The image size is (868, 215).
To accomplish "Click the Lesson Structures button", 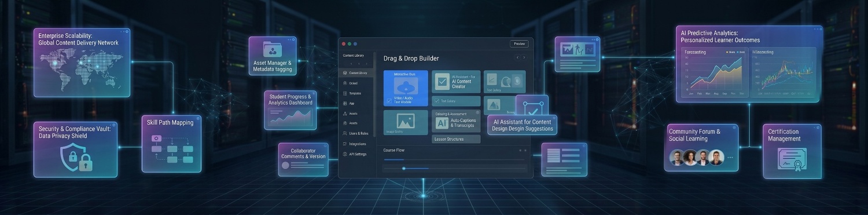I will coord(456,139).
